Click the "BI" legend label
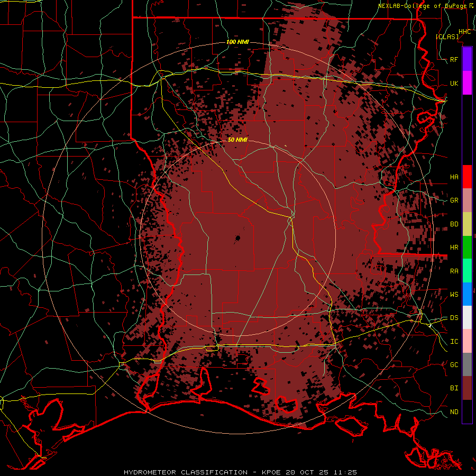The width and height of the screenshot is (476, 476). pyautogui.click(x=454, y=388)
